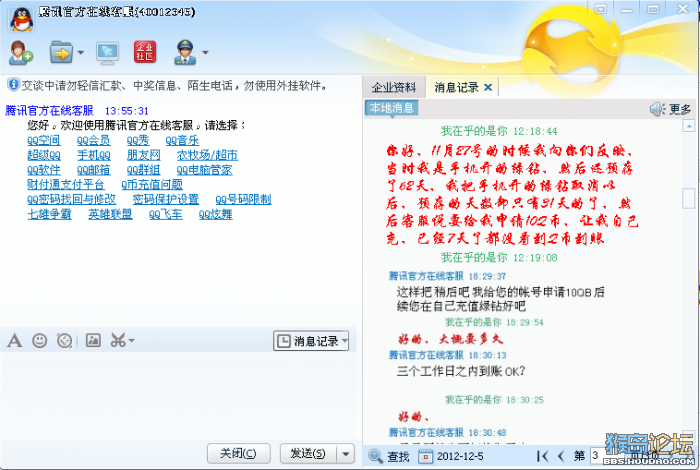700x470 pixels.
Task: Expand the 消息记录 button dropdown arrow
Action: (345, 341)
